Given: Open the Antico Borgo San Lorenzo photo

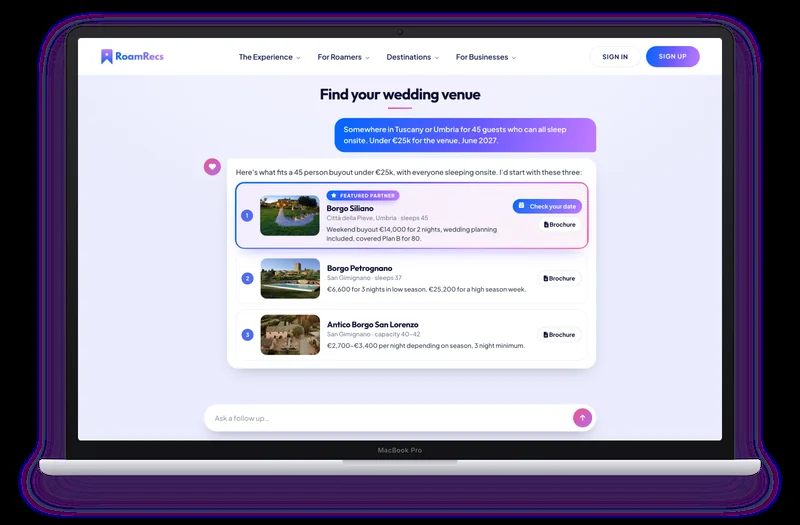Looking at the screenshot, I should pos(290,335).
